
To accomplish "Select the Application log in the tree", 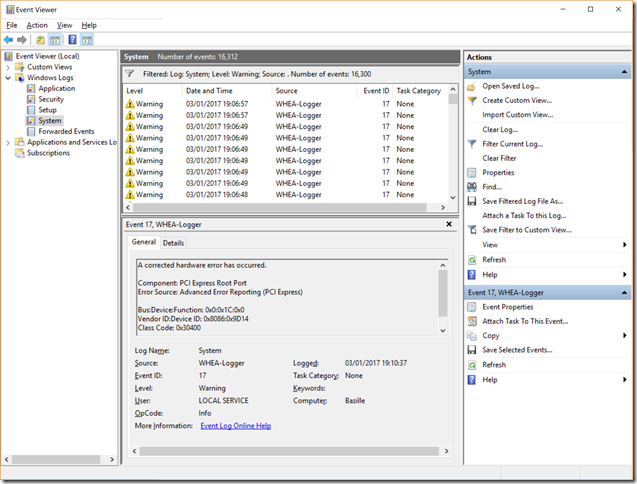I will (56, 88).
